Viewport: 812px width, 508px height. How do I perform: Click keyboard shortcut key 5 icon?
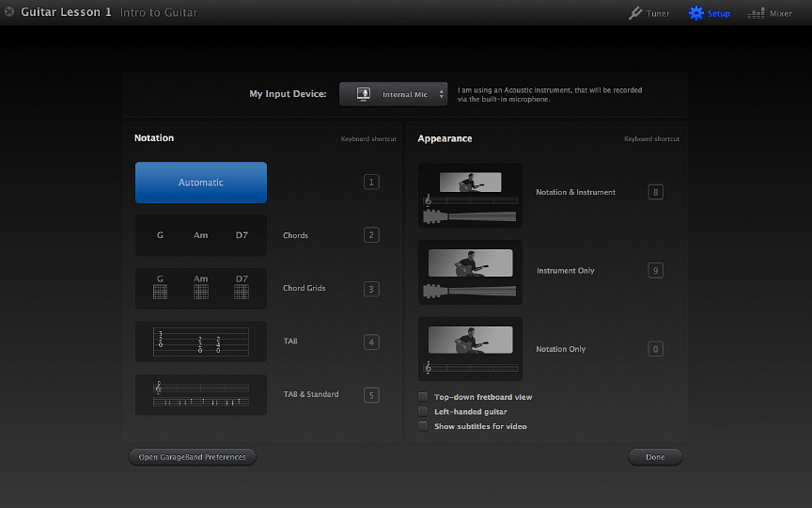pos(371,395)
